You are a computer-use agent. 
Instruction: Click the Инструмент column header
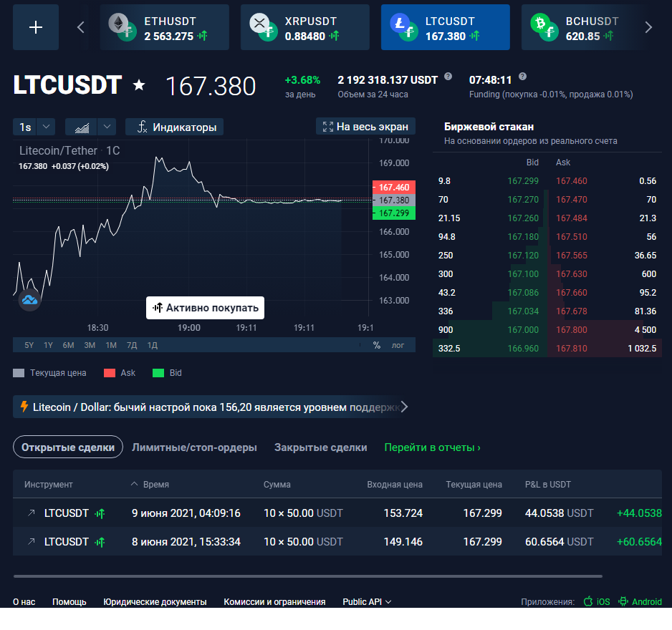coord(49,485)
